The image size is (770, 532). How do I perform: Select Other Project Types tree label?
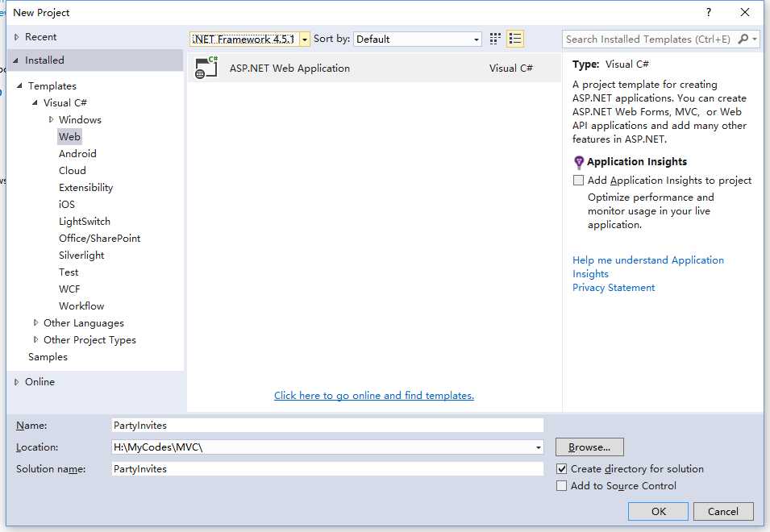89,339
